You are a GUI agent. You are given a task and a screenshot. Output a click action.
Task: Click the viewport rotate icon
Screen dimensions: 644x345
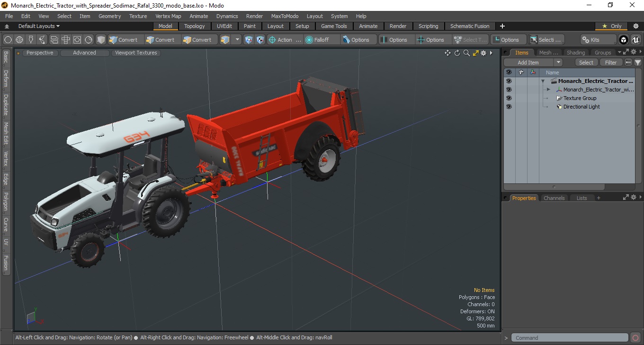point(457,53)
